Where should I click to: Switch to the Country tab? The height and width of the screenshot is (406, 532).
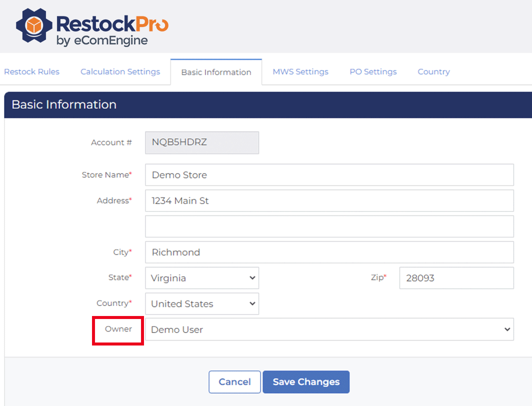click(x=433, y=71)
